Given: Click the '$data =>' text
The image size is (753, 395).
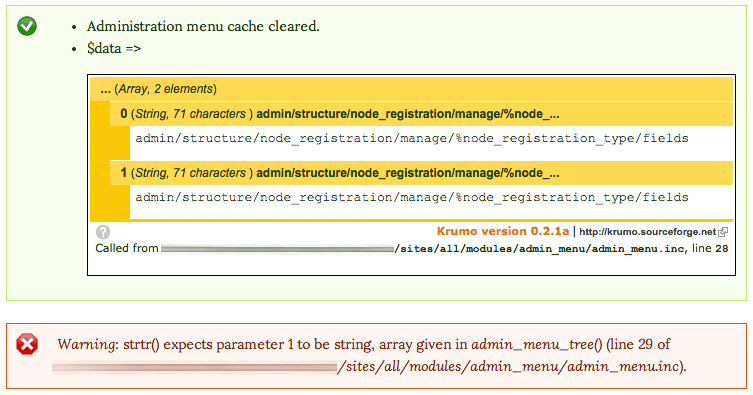Looking at the screenshot, I should coord(114,48).
